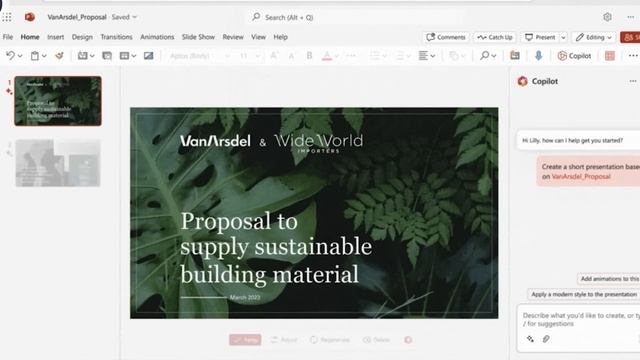
Task: Click the Paste clipboard icon
Action: pos(35,56)
